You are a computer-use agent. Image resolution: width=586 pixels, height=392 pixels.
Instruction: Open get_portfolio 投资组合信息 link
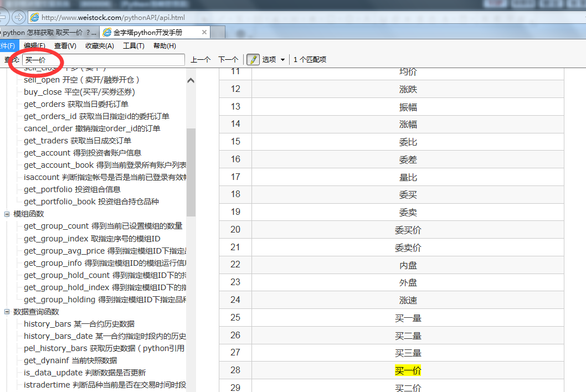72,189
